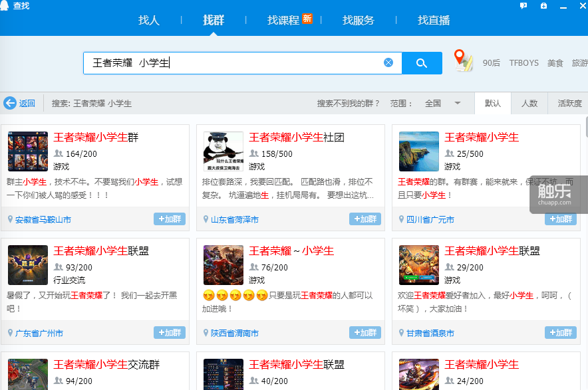Image resolution: width=588 pixels, height=390 pixels.
Task: Click the members icon beside 25/500
Action: tap(450, 153)
